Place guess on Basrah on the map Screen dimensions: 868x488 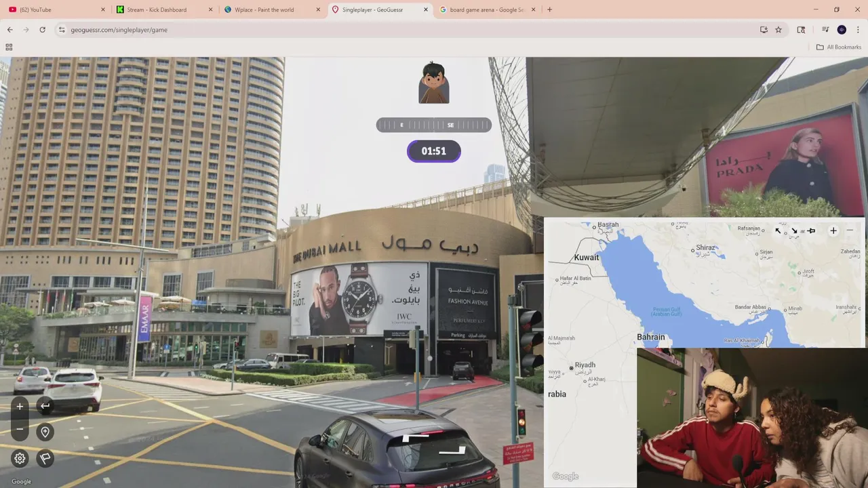608,224
